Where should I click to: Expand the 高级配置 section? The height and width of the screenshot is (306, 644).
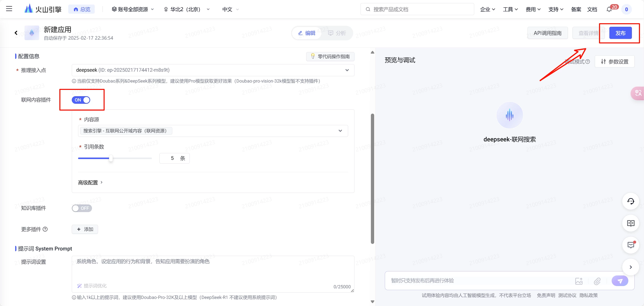click(90, 183)
